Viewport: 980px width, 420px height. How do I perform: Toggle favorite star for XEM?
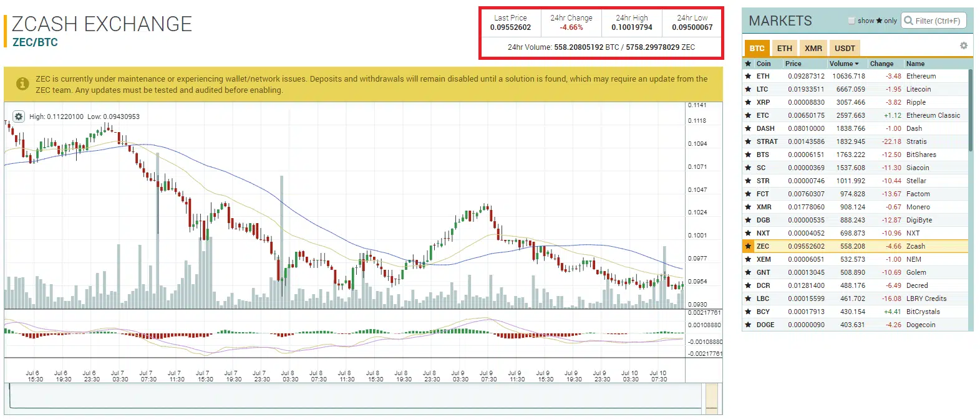(748, 259)
